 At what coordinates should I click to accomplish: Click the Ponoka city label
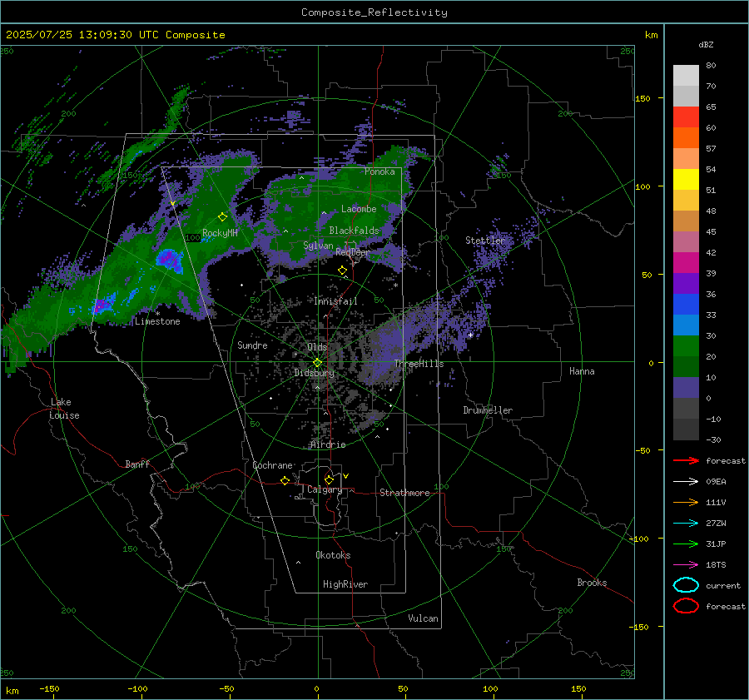coord(379,171)
